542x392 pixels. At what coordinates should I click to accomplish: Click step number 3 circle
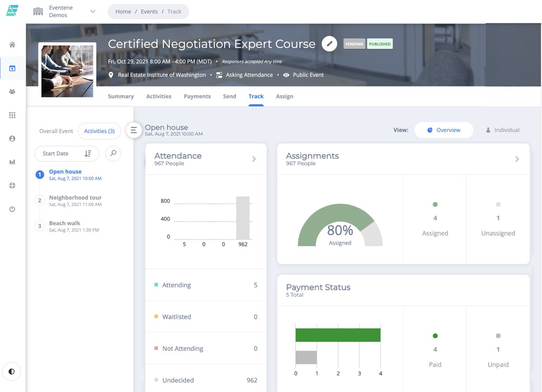point(40,226)
